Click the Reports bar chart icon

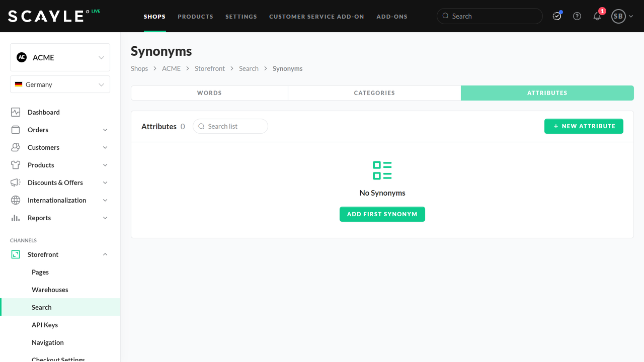16,218
